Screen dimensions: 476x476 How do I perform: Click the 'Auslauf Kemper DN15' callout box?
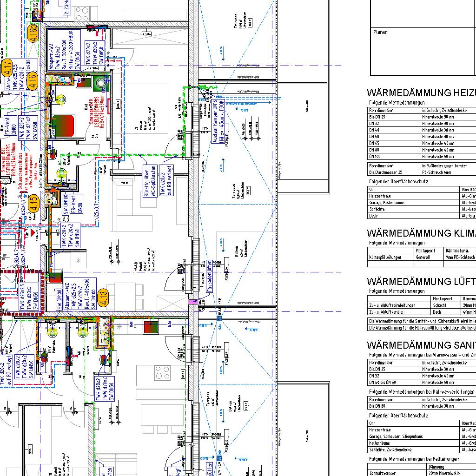tap(218, 121)
